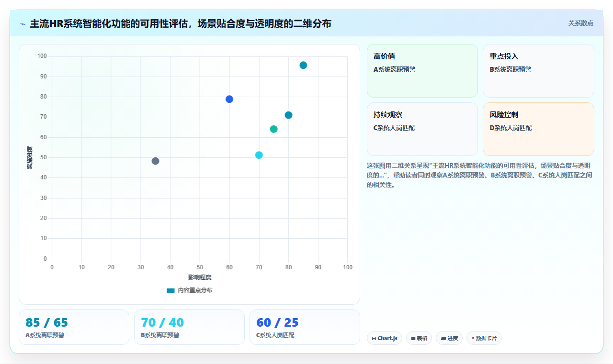Select the 数据卡片 tag
613x364 pixels.
point(484,338)
